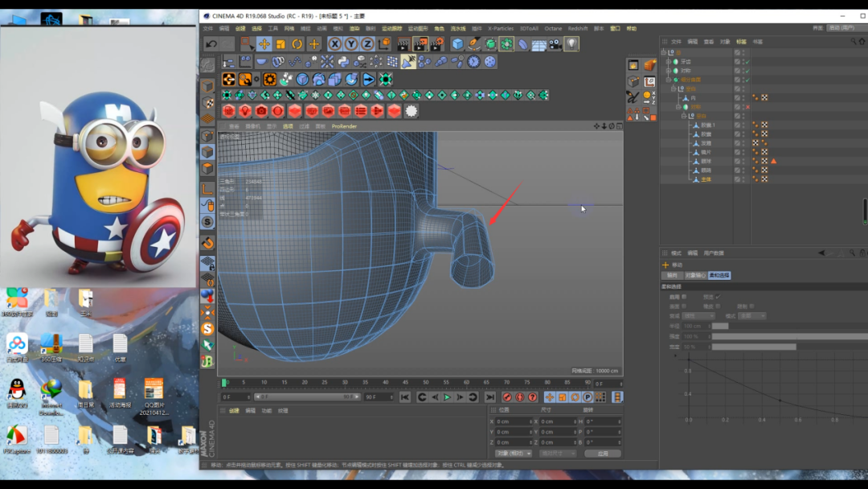The width and height of the screenshot is (868, 489).
Task: Switch to Polygon mode in left sidebar
Action: click(x=207, y=168)
